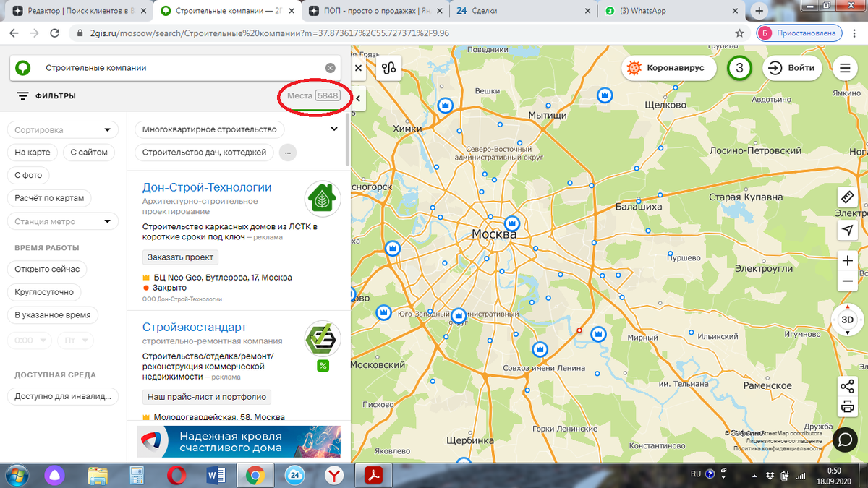This screenshot has width=868, height=488.
Task: Zoom out the map with minus button
Action: 847,282
